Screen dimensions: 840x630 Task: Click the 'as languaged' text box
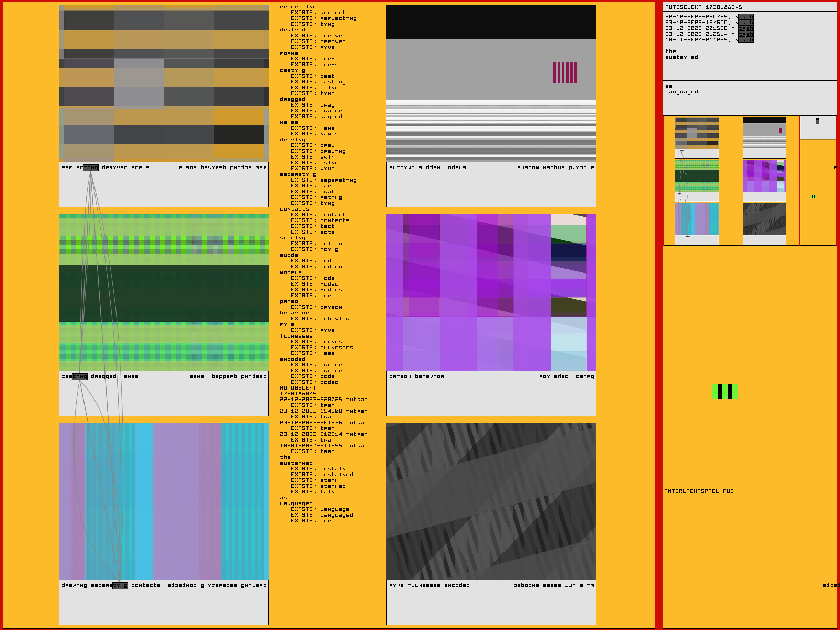[749, 98]
